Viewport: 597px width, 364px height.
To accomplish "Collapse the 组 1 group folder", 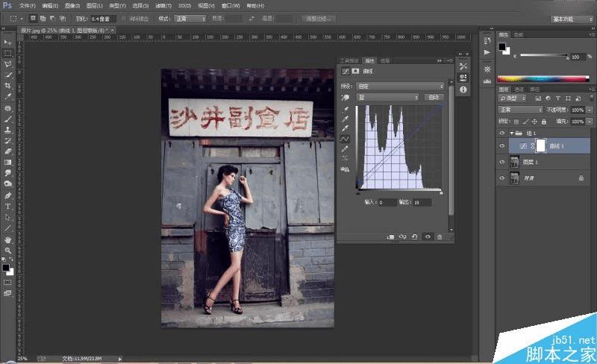I will tap(511, 134).
